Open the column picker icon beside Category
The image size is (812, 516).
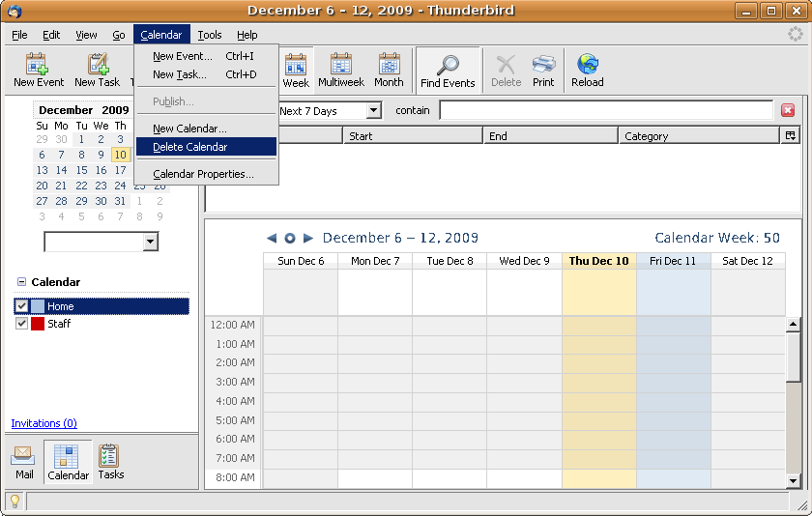(791, 135)
